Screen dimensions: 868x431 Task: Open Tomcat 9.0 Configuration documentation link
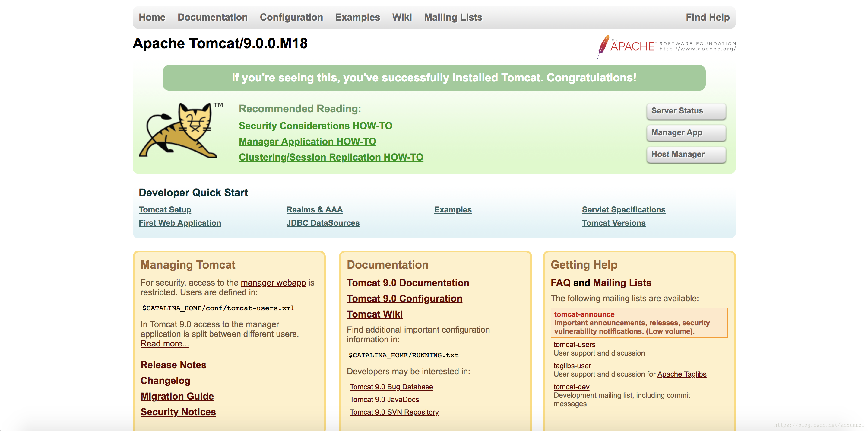404,299
